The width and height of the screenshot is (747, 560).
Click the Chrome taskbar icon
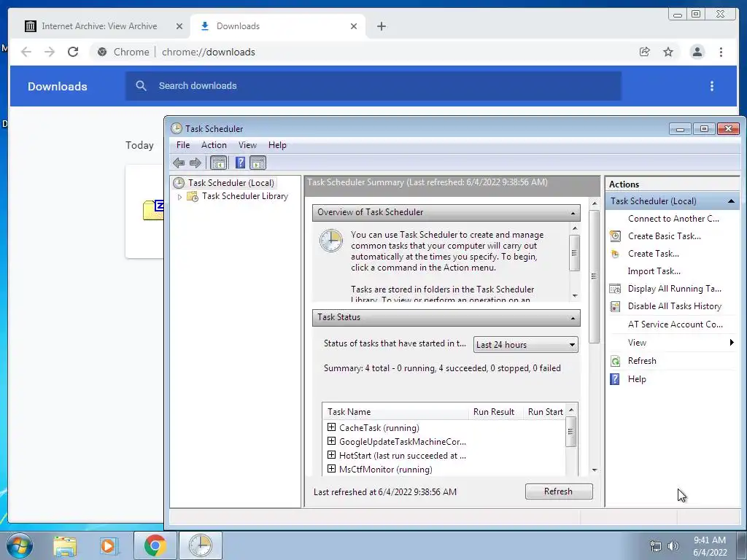pyautogui.click(x=155, y=545)
